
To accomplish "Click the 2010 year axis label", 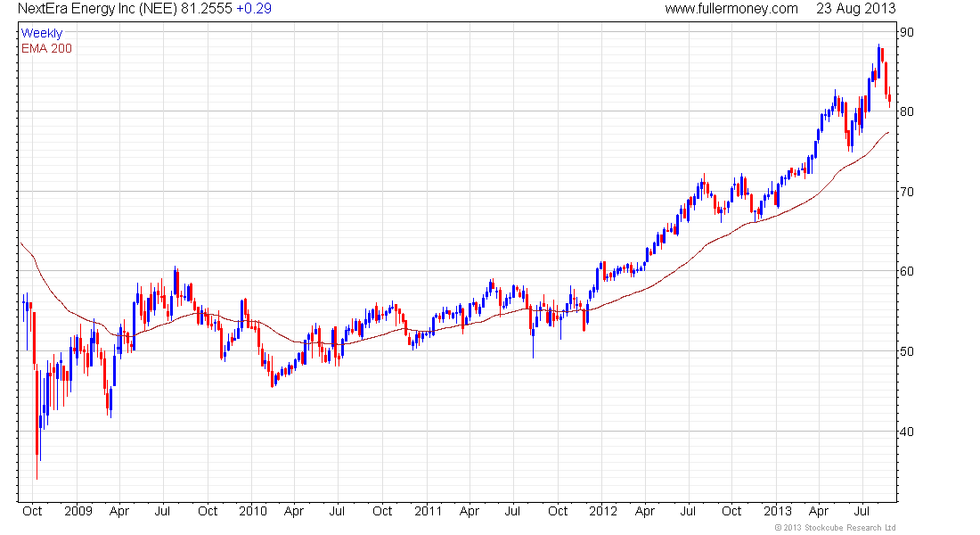I will (252, 511).
